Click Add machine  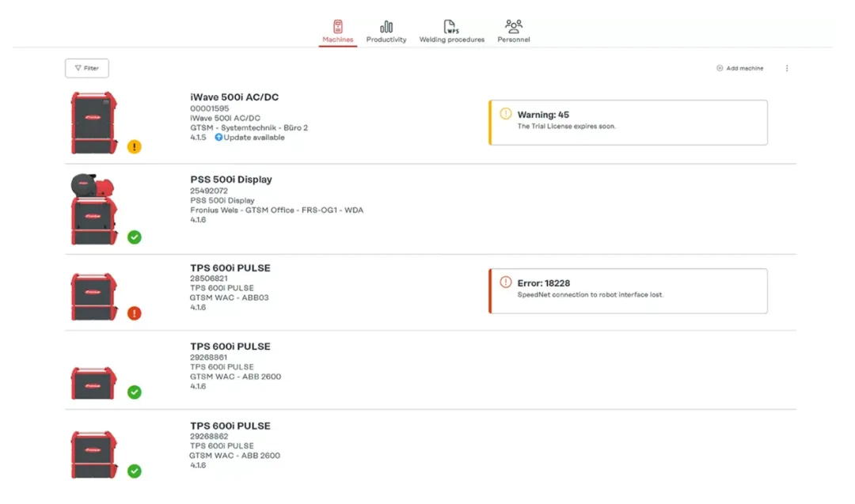pos(740,68)
